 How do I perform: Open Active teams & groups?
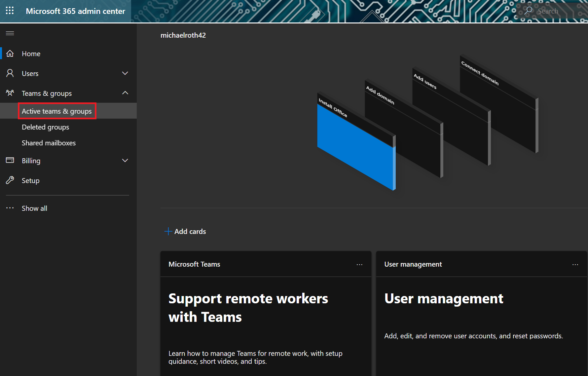(68, 111)
